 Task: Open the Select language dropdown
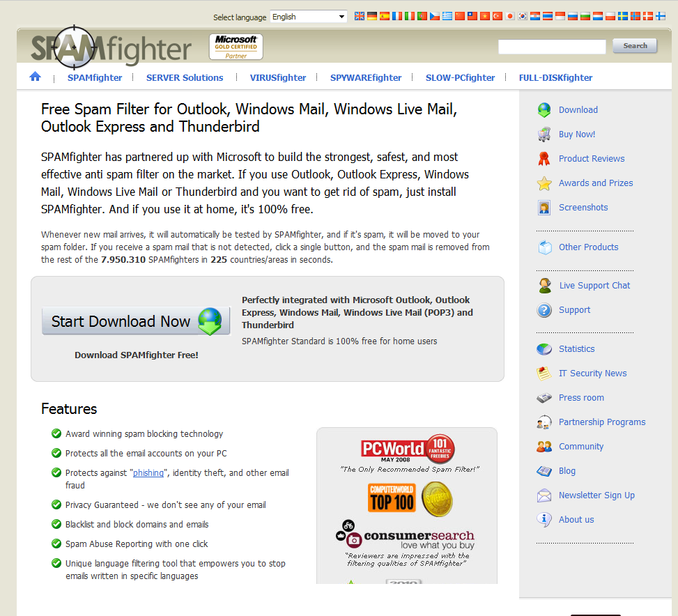[308, 17]
